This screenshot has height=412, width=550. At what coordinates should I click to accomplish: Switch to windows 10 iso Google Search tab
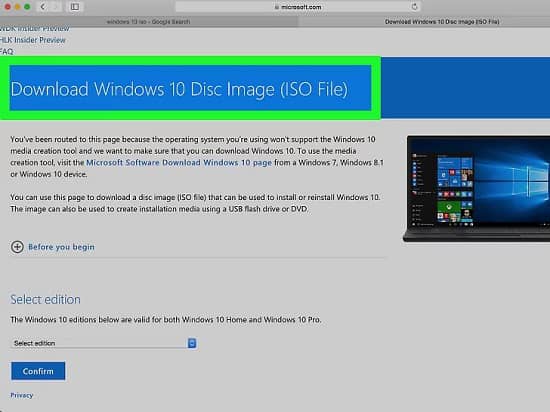coord(148,22)
